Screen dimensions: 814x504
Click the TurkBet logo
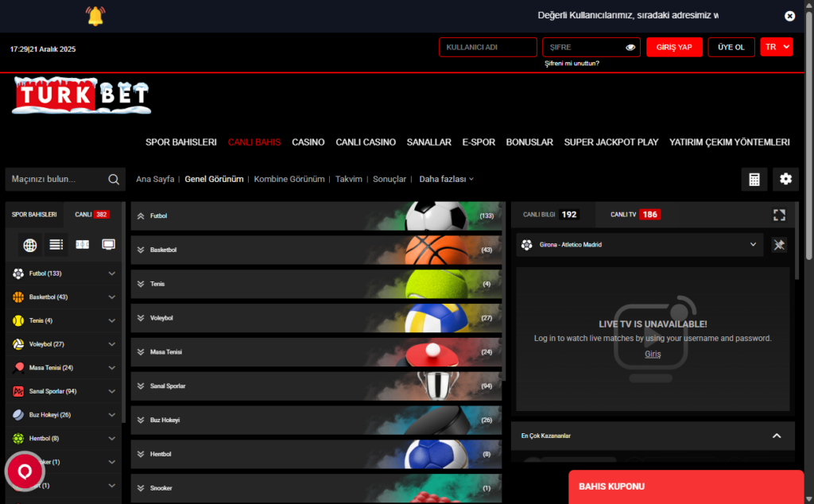(x=81, y=95)
